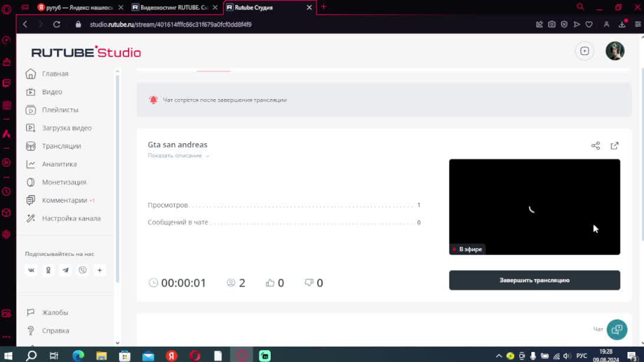Click the tab search magnifier icon

point(580,7)
